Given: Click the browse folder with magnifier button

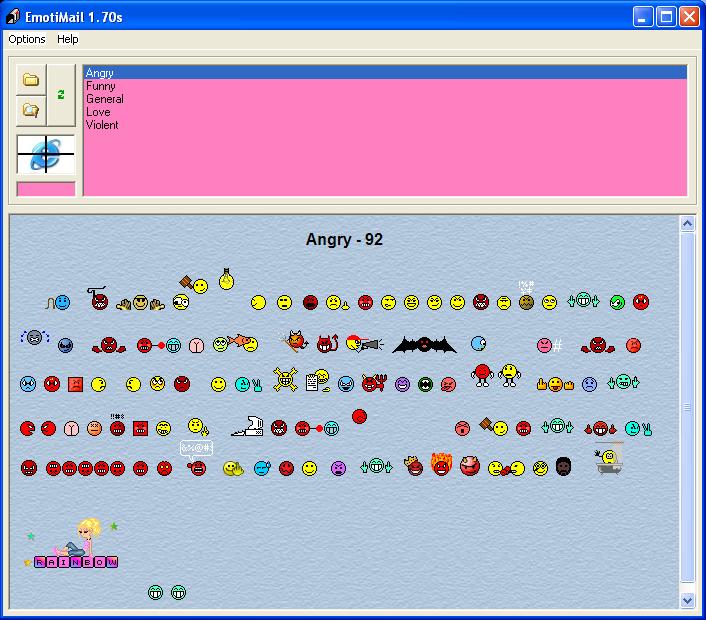Looking at the screenshot, I should pyautogui.click(x=31, y=110).
